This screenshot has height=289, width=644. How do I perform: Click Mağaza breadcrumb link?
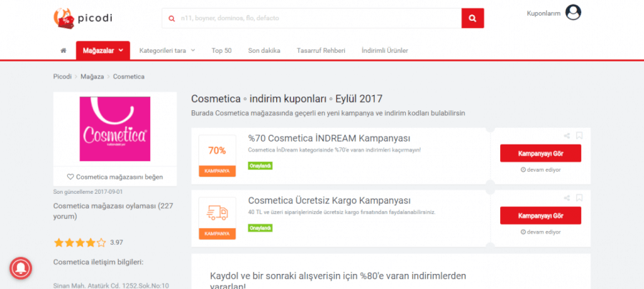click(x=92, y=77)
